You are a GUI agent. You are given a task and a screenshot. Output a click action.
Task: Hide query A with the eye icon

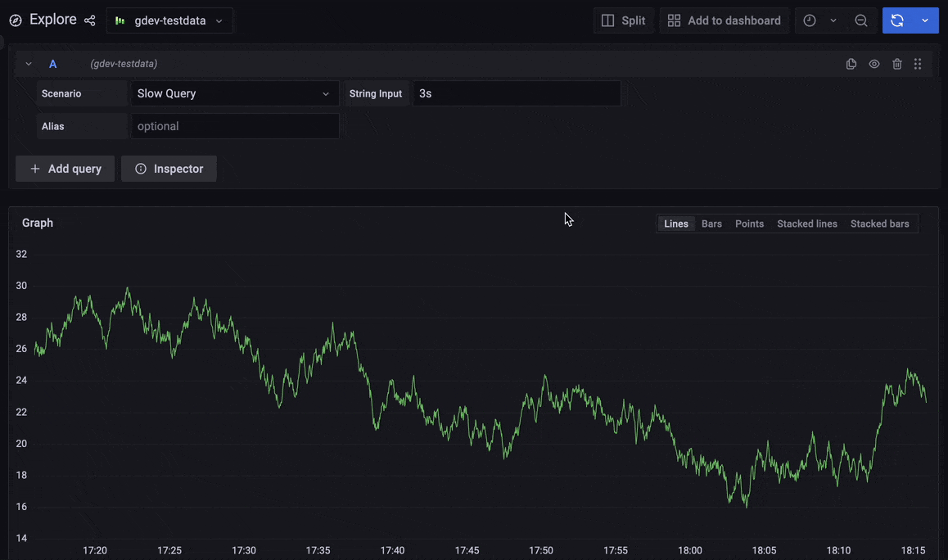pyautogui.click(x=874, y=63)
